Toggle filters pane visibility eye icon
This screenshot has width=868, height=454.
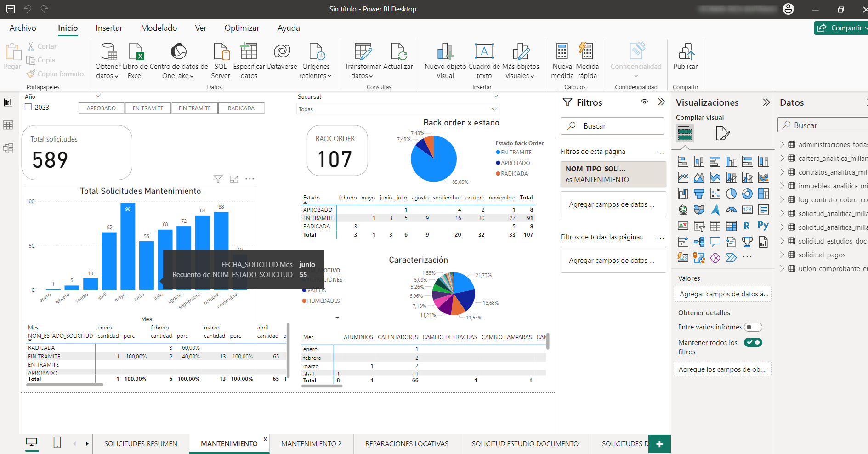pyautogui.click(x=645, y=102)
